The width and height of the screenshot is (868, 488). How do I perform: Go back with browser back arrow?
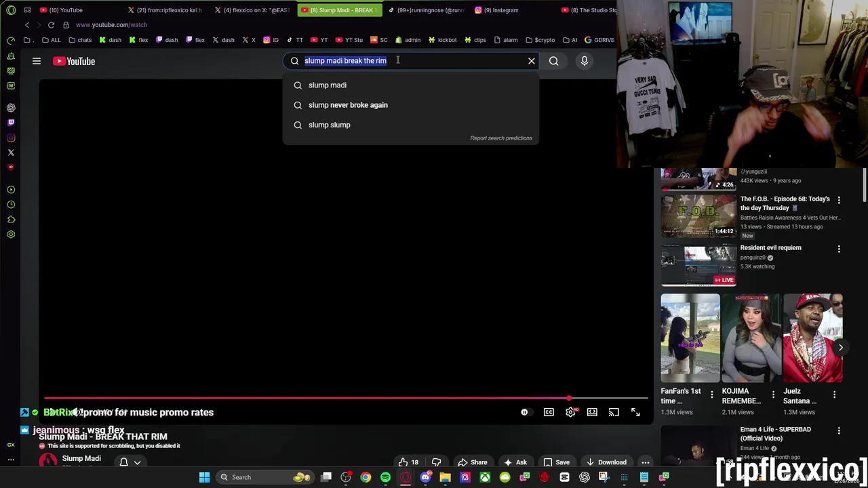(x=27, y=25)
